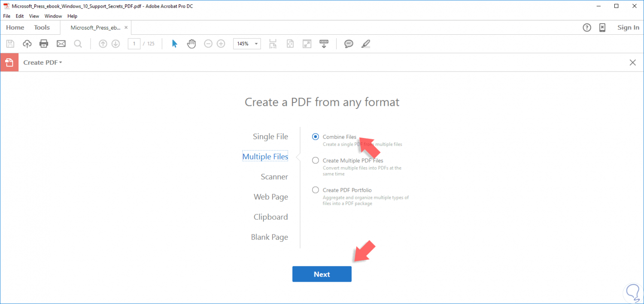Click the Save file icon
The image size is (644, 304).
pyautogui.click(x=10, y=44)
